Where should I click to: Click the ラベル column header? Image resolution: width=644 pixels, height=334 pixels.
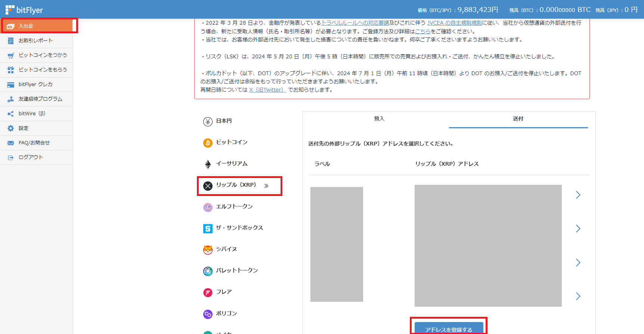[322, 164]
